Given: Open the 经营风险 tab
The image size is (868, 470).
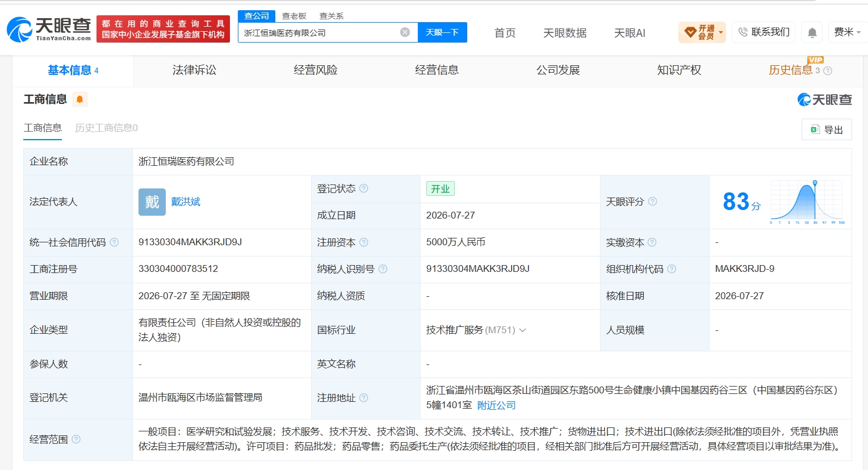Looking at the screenshot, I should coord(316,70).
